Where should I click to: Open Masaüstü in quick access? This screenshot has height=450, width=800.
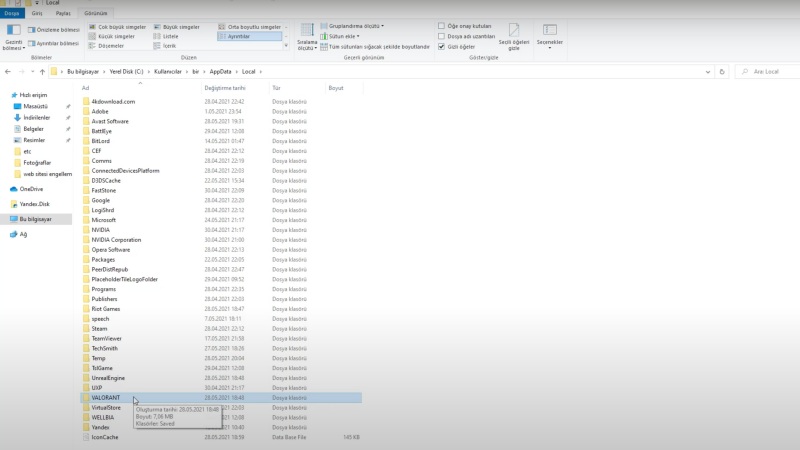[x=35, y=106]
